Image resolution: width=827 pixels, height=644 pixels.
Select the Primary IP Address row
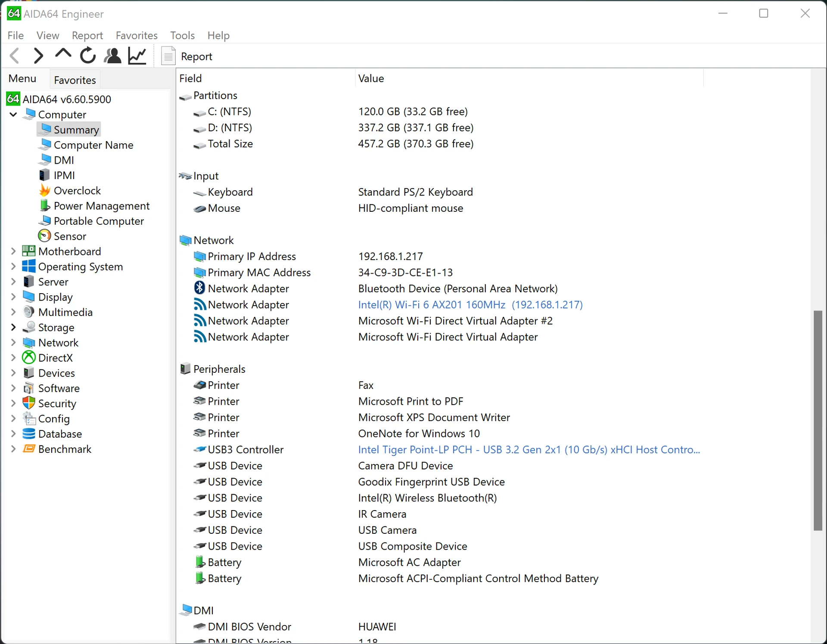tap(439, 257)
